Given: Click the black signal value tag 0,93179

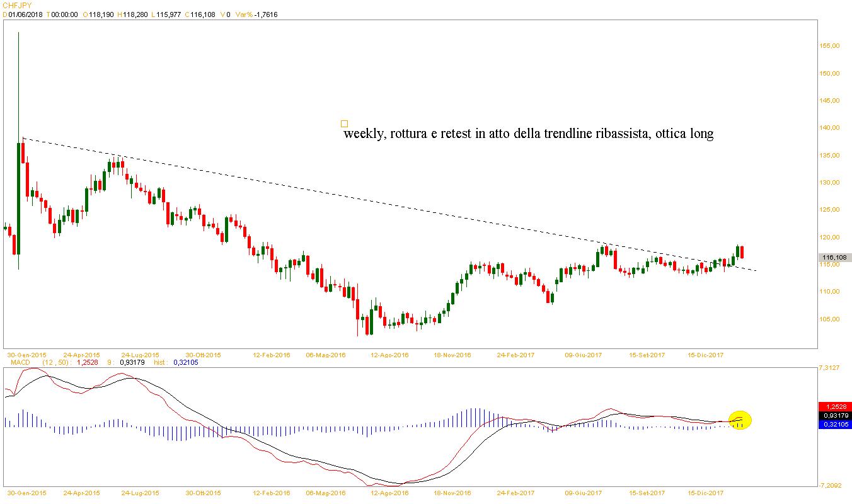Looking at the screenshot, I should click(x=834, y=415).
